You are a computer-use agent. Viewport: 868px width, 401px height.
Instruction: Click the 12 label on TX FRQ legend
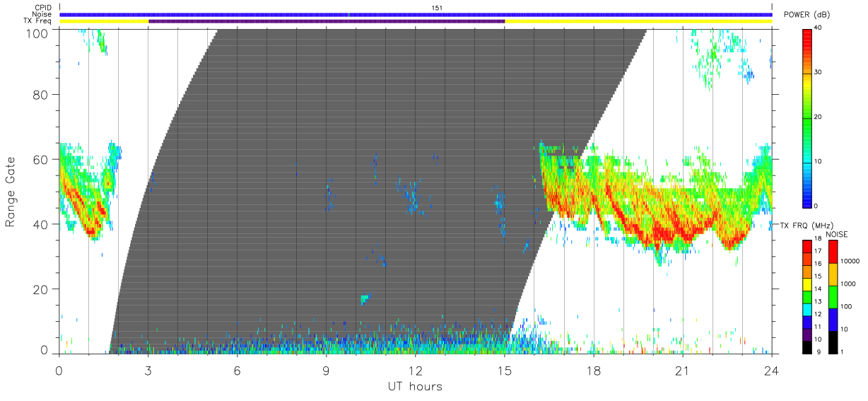(819, 313)
